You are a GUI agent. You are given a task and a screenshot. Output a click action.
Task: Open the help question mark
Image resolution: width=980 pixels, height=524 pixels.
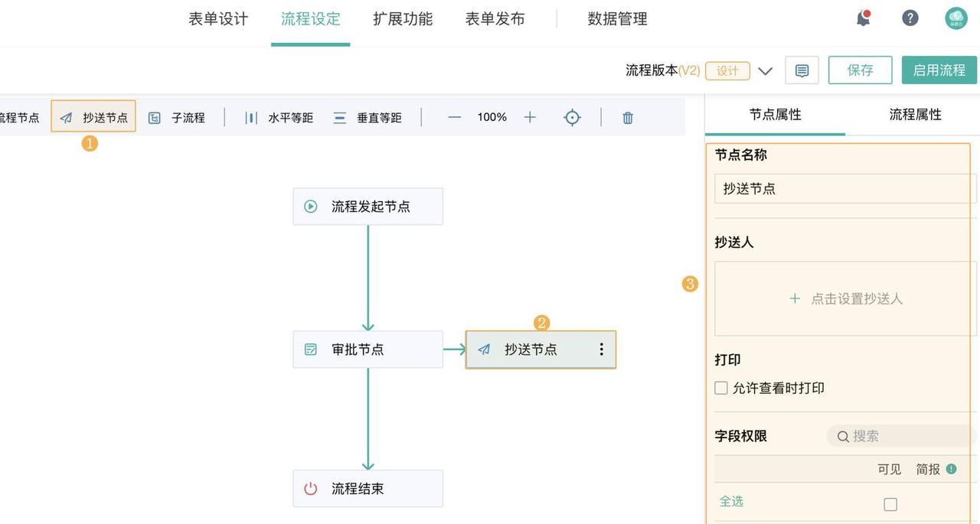pos(910,18)
